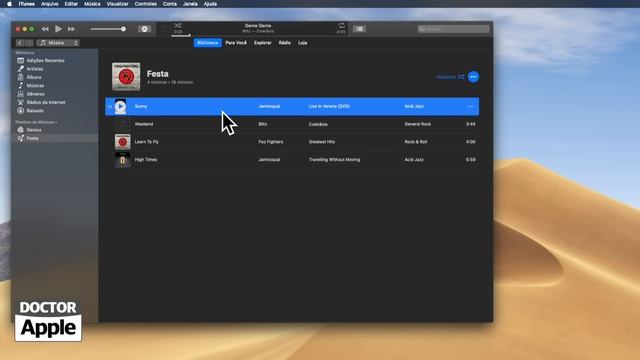This screenshot has height=360, width=640.
Task: Open the Arquivo menu
Action: 50,4
